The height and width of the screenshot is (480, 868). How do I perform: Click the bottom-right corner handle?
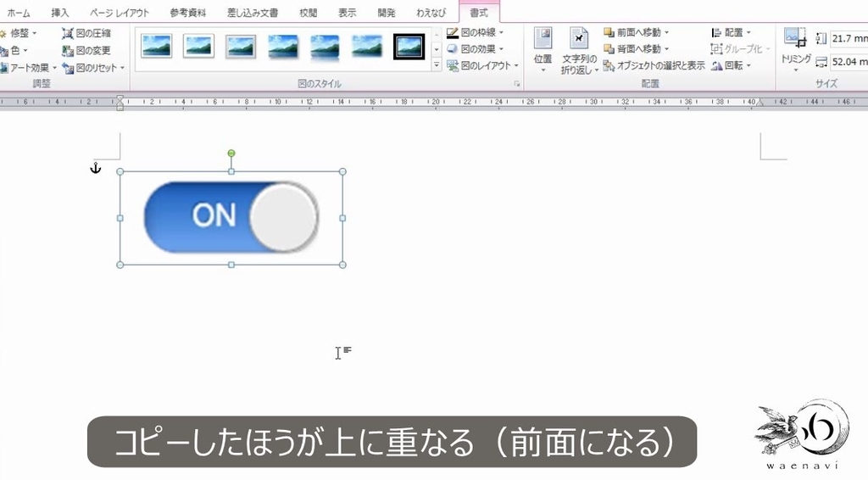pyautogui.click(x=342, y=265)
